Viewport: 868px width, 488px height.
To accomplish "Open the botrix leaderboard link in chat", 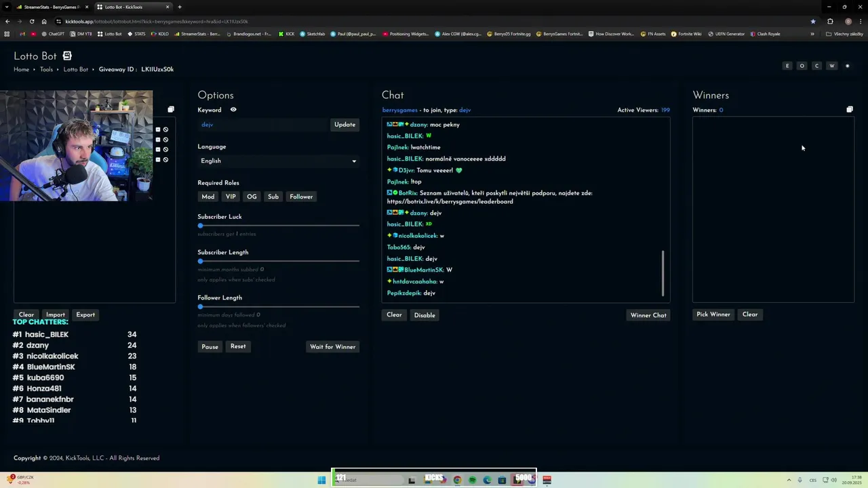I will pos(450,201).
